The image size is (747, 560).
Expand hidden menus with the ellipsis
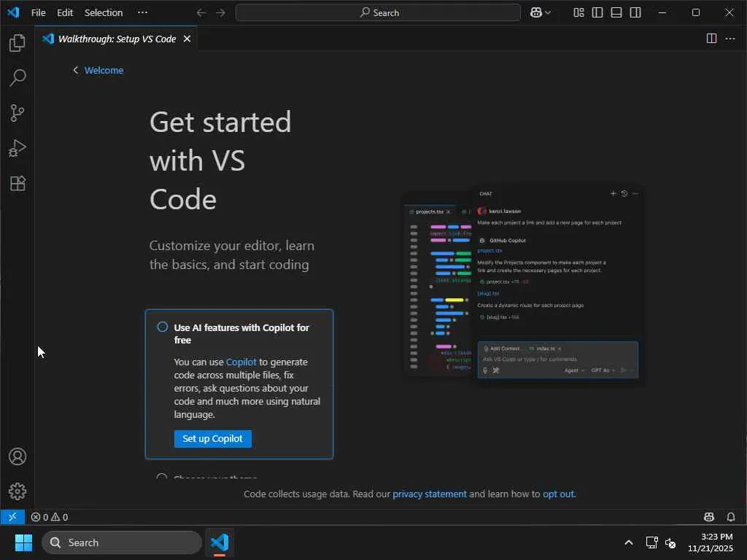[x=142, y=13]
